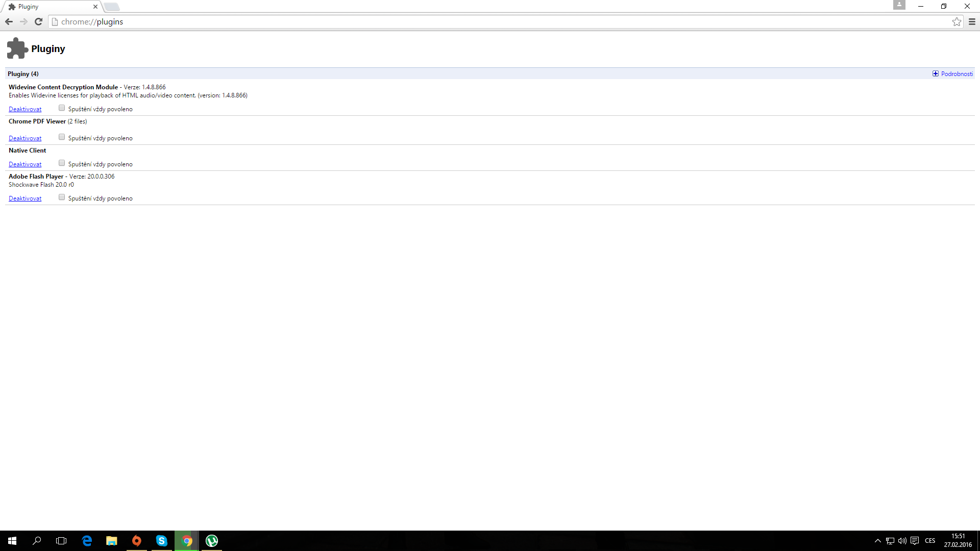This screenshot has width=980, height=551.
Task: Reload the plugins page
Action: pos(38,21)
